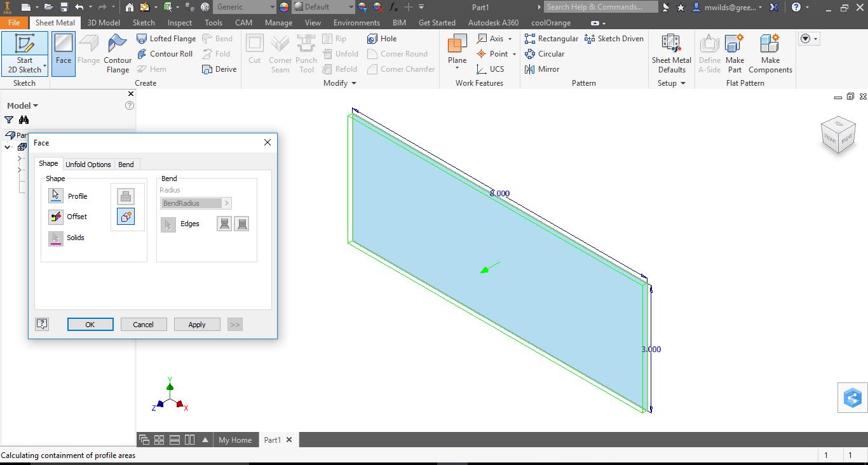This screenshot has height=465, width=868.
Task: Open the Default appearance dropdown
Action: tap(350, 7)
